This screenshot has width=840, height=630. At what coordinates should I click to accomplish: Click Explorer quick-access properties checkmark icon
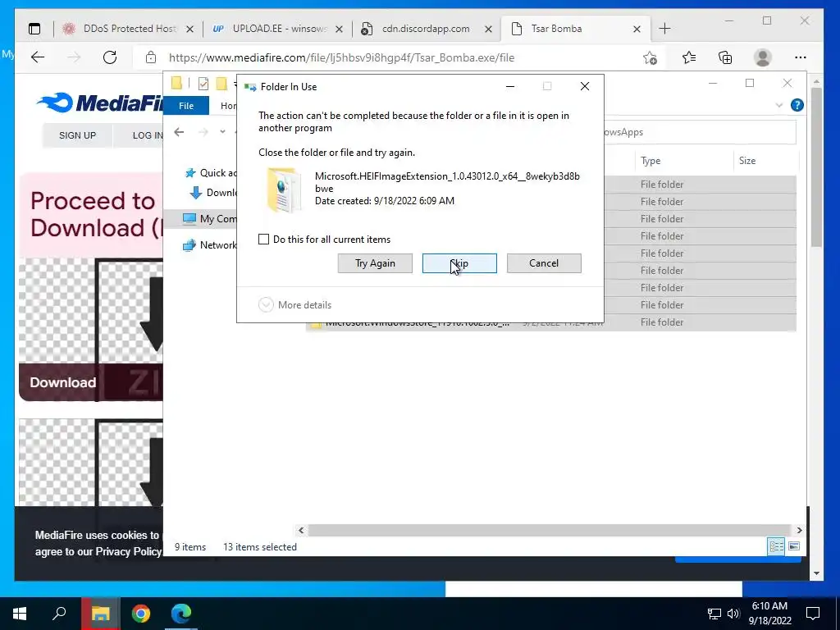coord(203,84)
